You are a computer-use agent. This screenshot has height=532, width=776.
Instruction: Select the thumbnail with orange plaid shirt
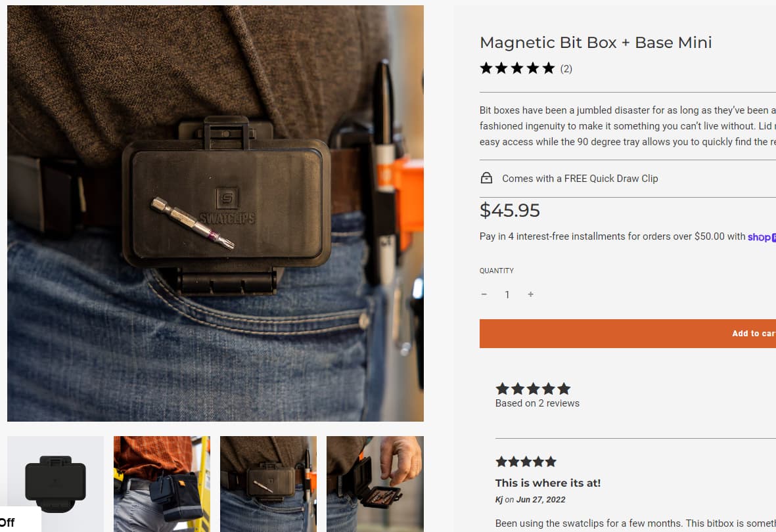click(162, 483)
